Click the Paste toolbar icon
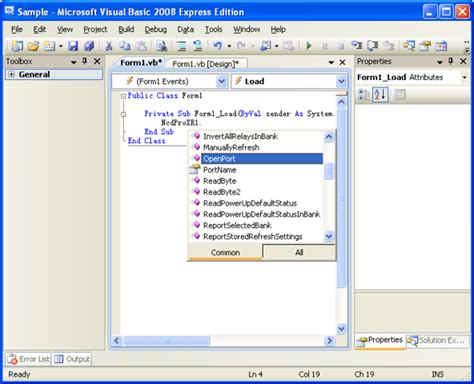The image size is (474, 384). point(141,46)
